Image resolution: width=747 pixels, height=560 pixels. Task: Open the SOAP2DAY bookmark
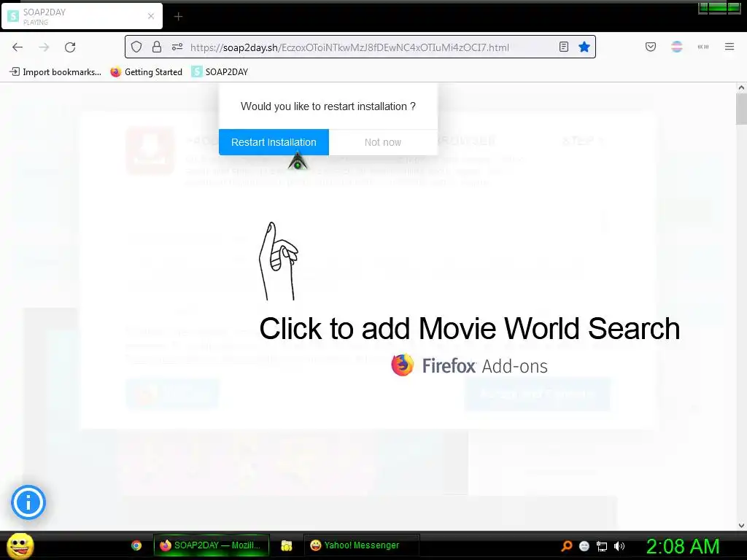pos(220,72)
